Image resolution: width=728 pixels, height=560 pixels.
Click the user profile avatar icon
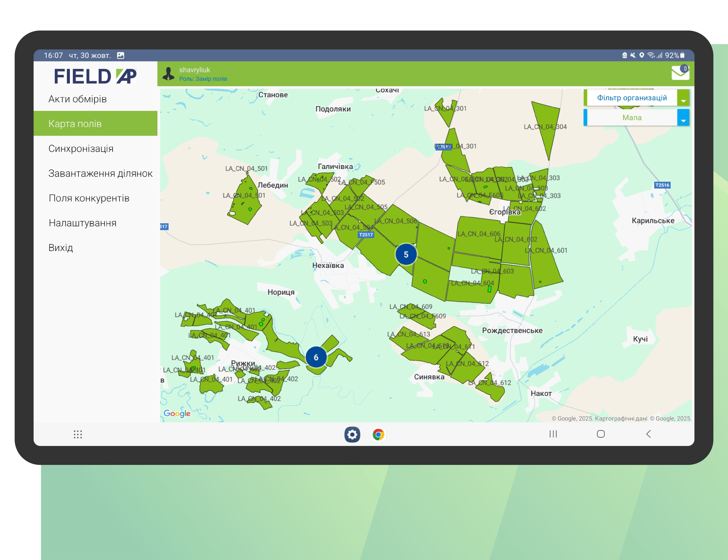point(168,74)
